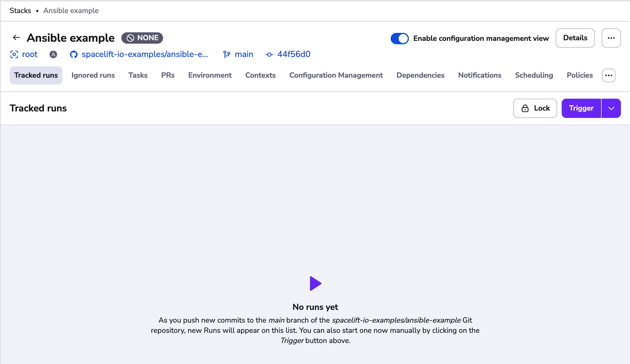Disable the configuration management view toggle
This screenshot has width=630, height=364.
point(399,38)
